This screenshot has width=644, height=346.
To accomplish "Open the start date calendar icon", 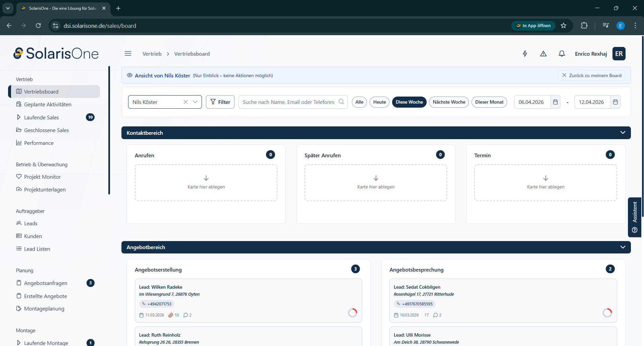I will click(555, 102).
